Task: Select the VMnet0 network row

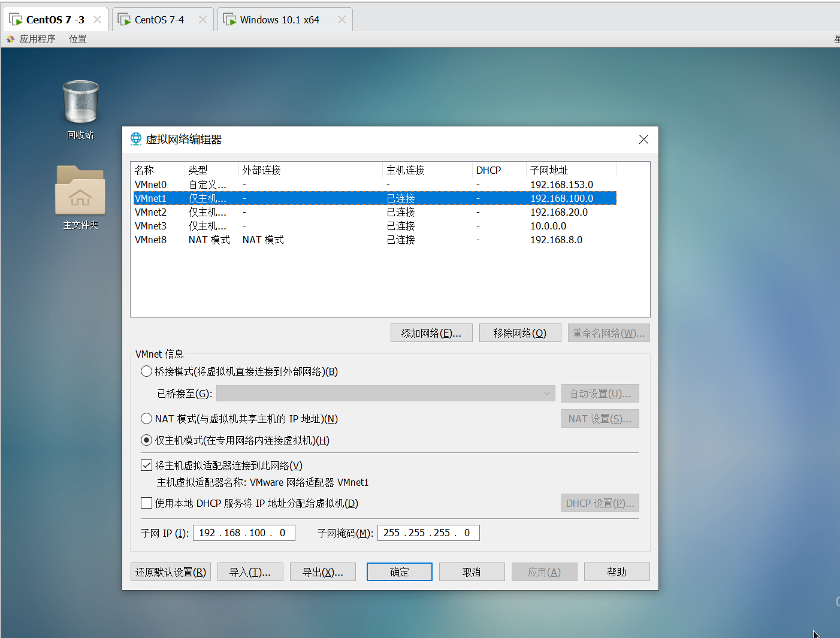Action: (375, 185)
